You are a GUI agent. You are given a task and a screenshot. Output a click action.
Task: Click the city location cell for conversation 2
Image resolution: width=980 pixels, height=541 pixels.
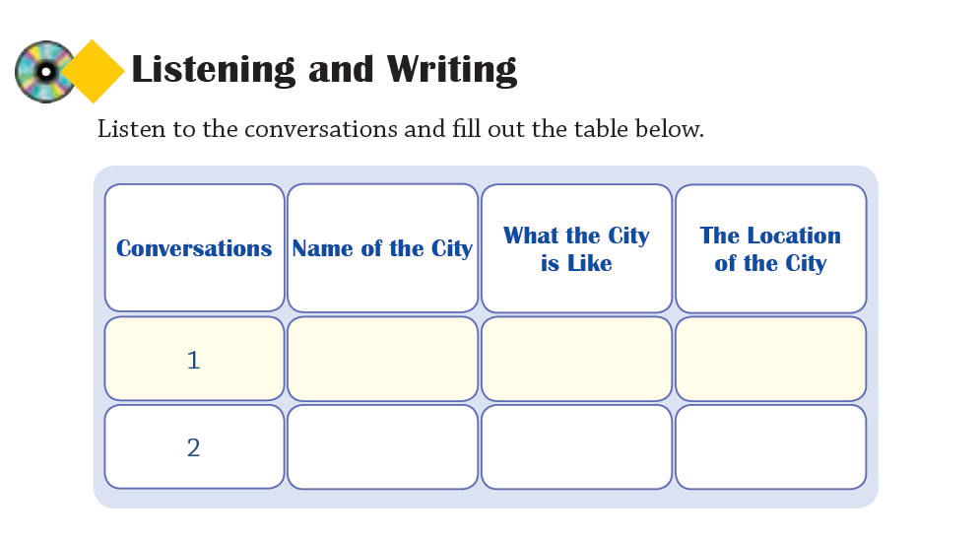tap(770, 447)
